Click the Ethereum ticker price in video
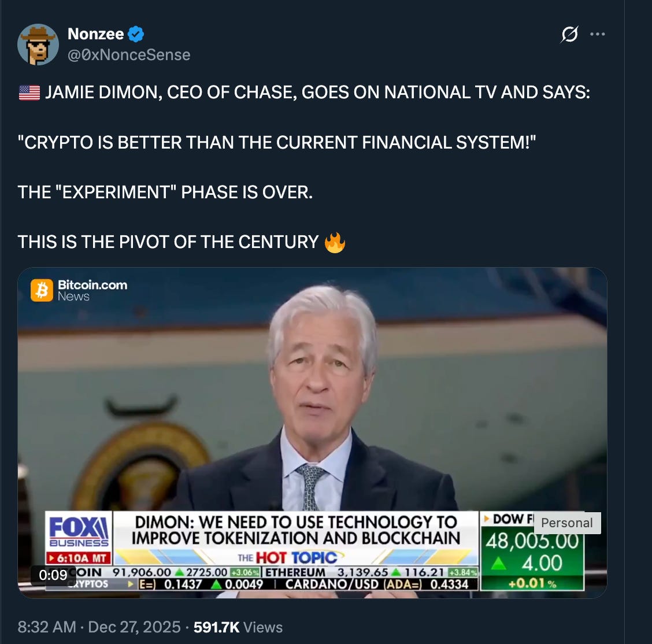652x644 pixels. [x=362, y=572]
